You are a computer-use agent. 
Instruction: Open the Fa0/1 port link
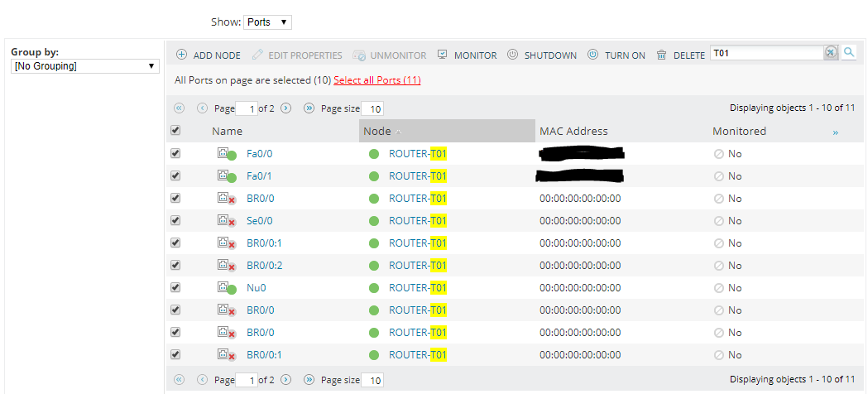(260, 176)
